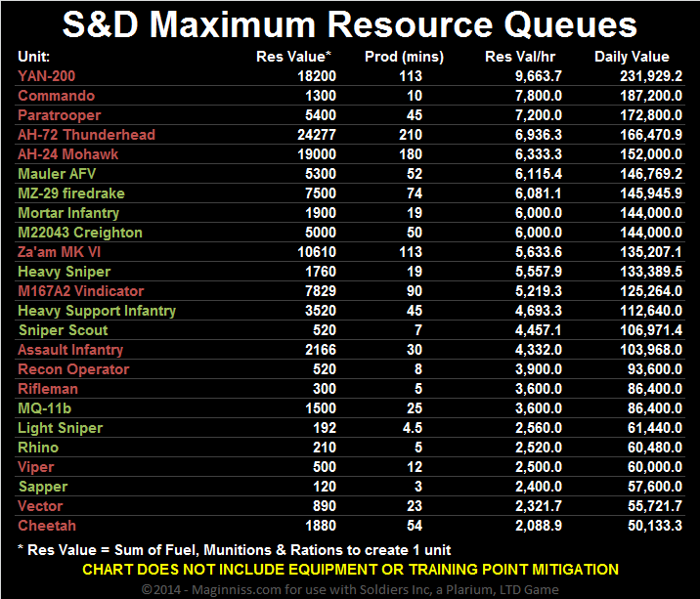Click Vector Res Val/hr 2,321.7
This screenshot has height=599, width=700.
click(539, 506)
